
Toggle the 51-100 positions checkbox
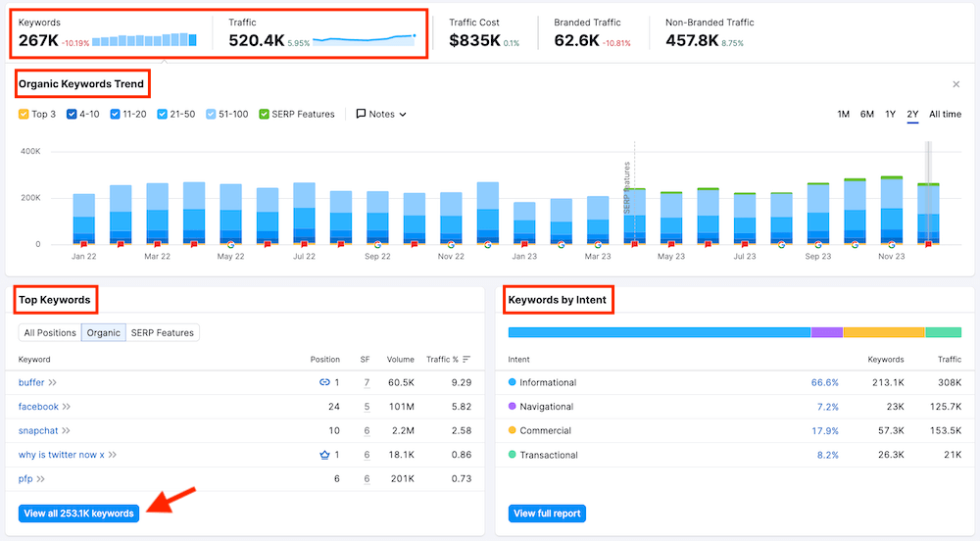coord(212,115)
